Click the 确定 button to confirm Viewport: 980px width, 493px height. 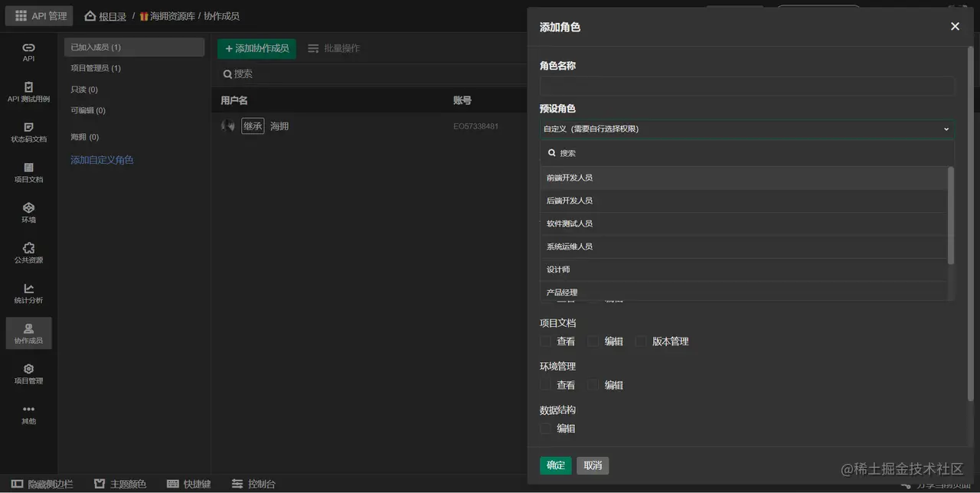click(555, 465)
